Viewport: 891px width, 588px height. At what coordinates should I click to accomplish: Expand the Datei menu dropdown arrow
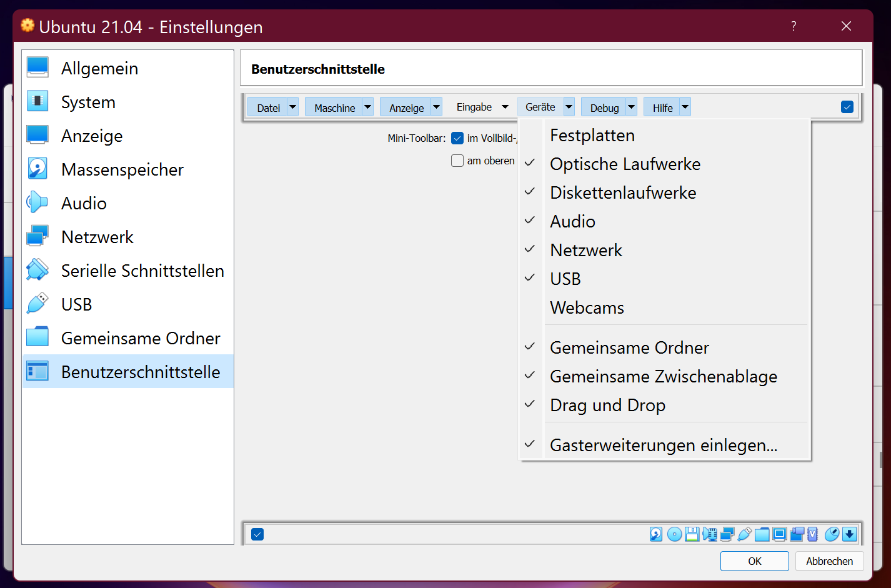[293, 107]
